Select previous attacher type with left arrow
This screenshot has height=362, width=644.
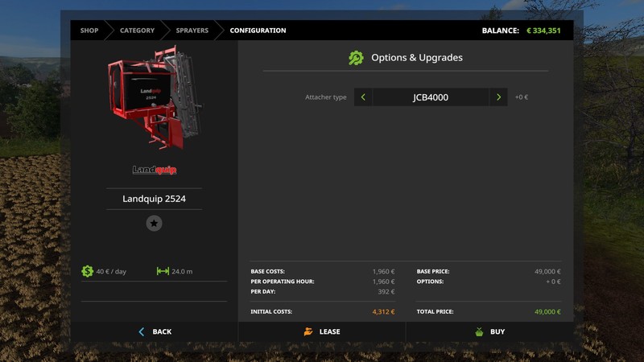click(x=363, y=97)
